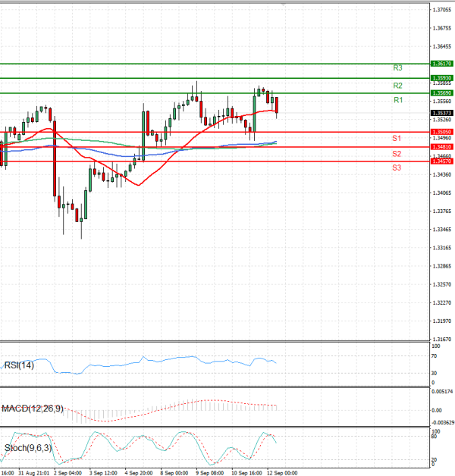Click the 1.32570 price scale value
The width and height of the screenshot is (455, 476).
coord(442,284)
